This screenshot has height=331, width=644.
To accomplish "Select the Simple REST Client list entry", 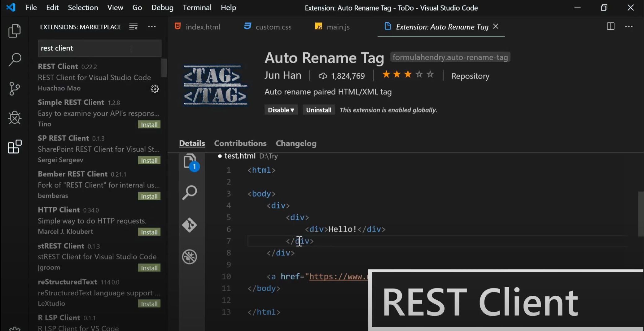I will pos(99,113).
